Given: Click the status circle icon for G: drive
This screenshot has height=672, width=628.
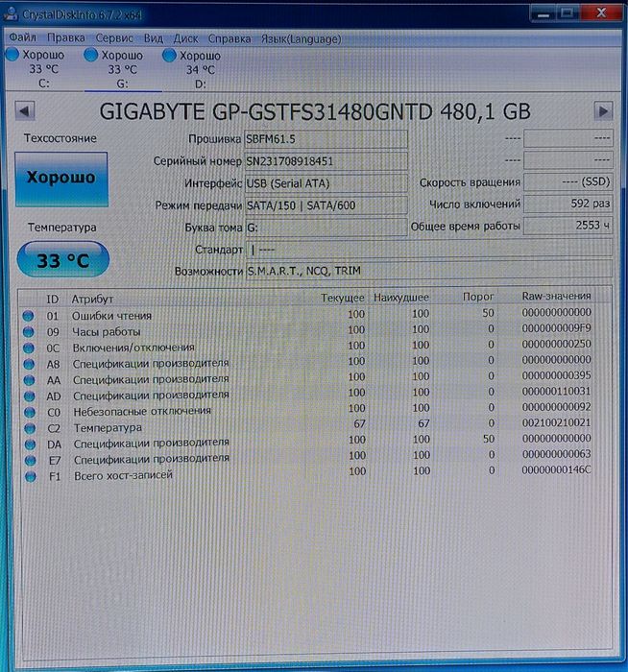Looking at the screenshot, I should pyautogui.click(x=91, y=55).
